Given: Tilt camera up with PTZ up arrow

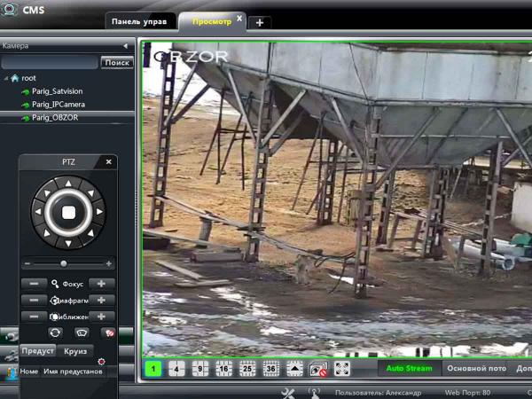Looking at the screenshot, I should click(67, 184).
